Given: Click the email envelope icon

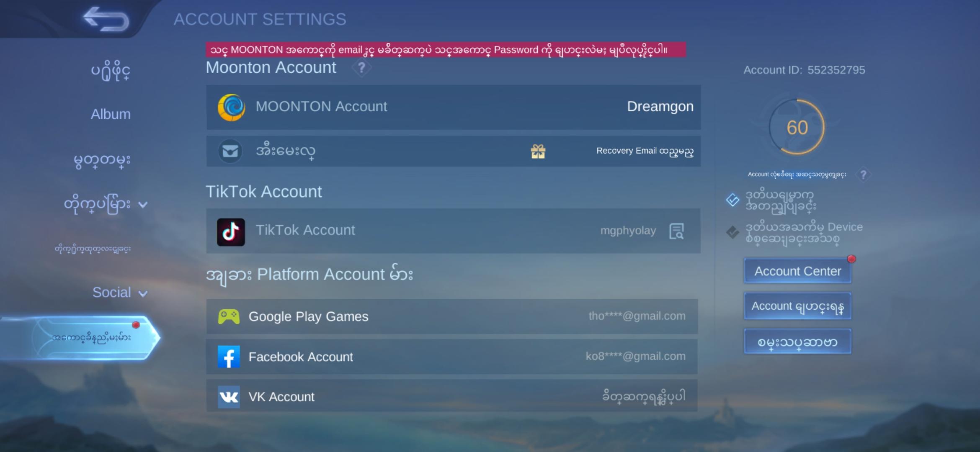Looking at the screenshot, I should coord(231,151).
